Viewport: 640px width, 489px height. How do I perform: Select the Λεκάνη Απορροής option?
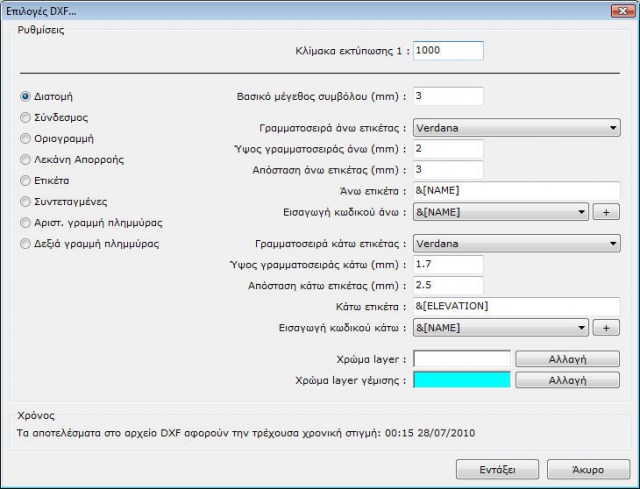click(26, 159)
